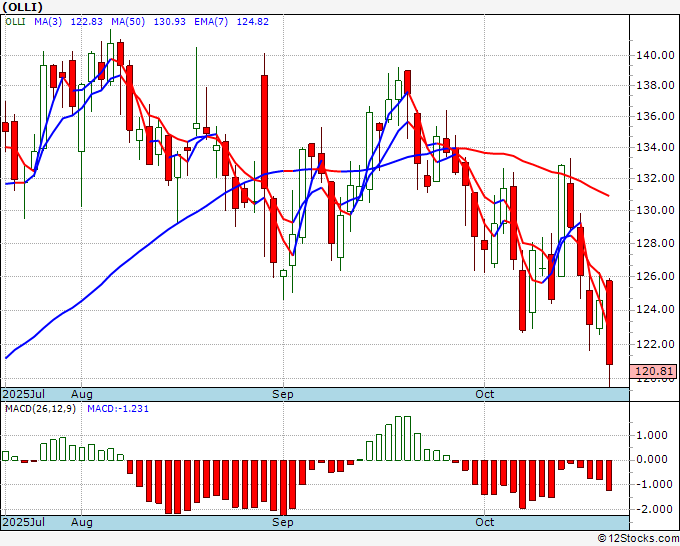Click the 128.00 price axis label
The image size is (680, 546).
coord(655,243)
